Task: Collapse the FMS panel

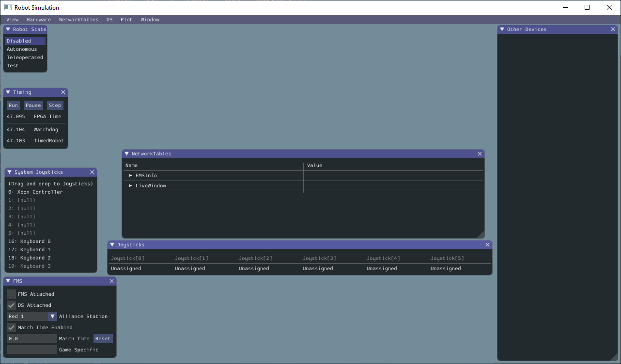Action: 7,281
